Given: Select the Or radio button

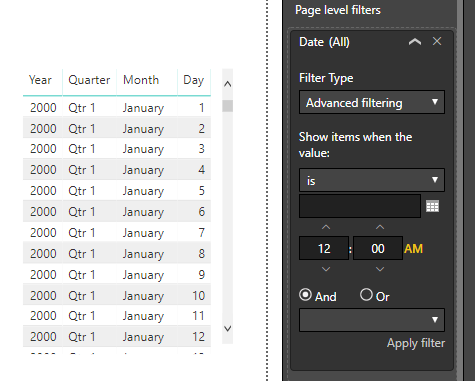Looking at the screenshot, I should tap(366, 295).
